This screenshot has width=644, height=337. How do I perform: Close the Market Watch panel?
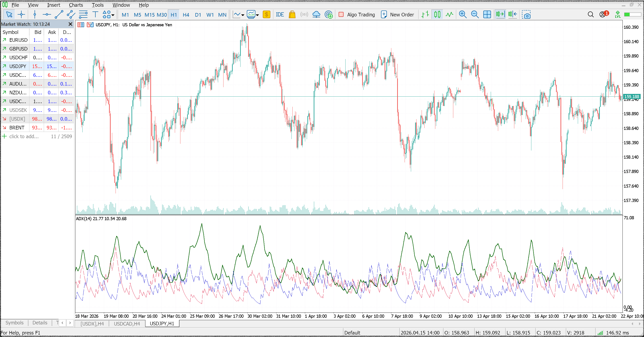coord(70,24)
